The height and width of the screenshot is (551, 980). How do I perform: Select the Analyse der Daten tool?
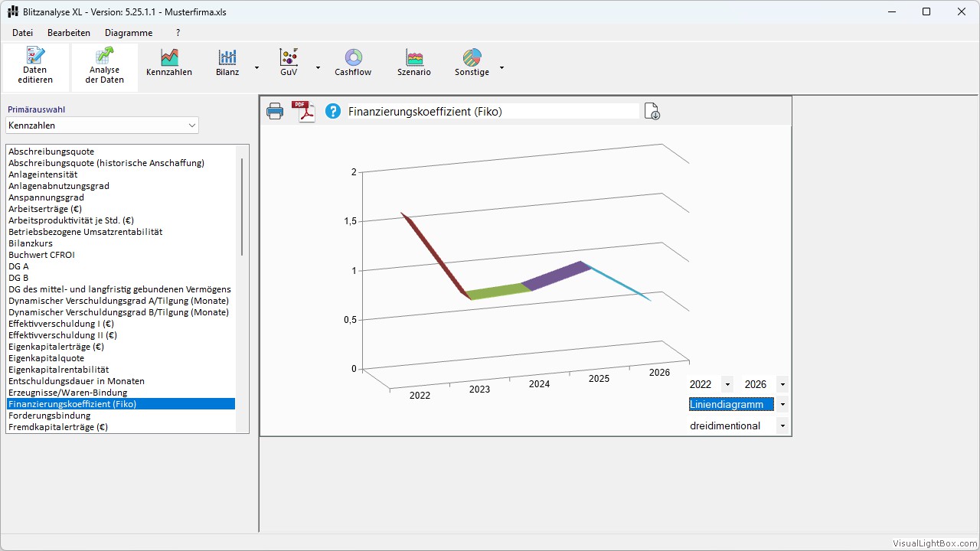click(x=105, y=67)
